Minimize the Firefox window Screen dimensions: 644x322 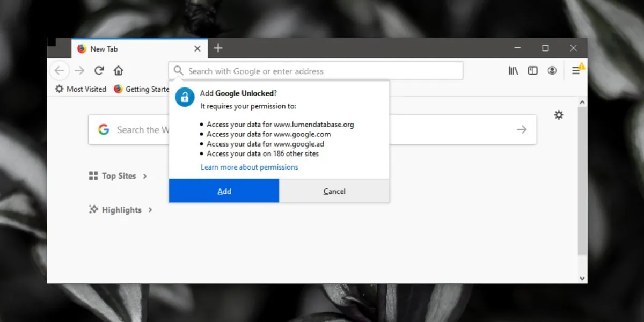517,48
